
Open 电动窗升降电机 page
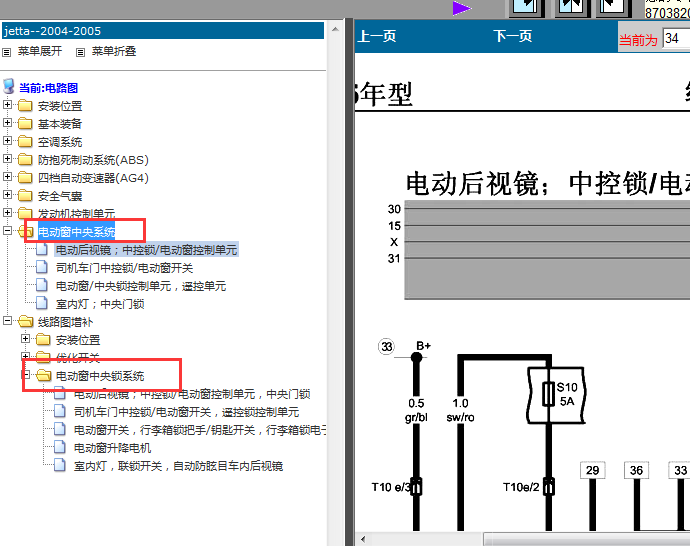[112, 448]
